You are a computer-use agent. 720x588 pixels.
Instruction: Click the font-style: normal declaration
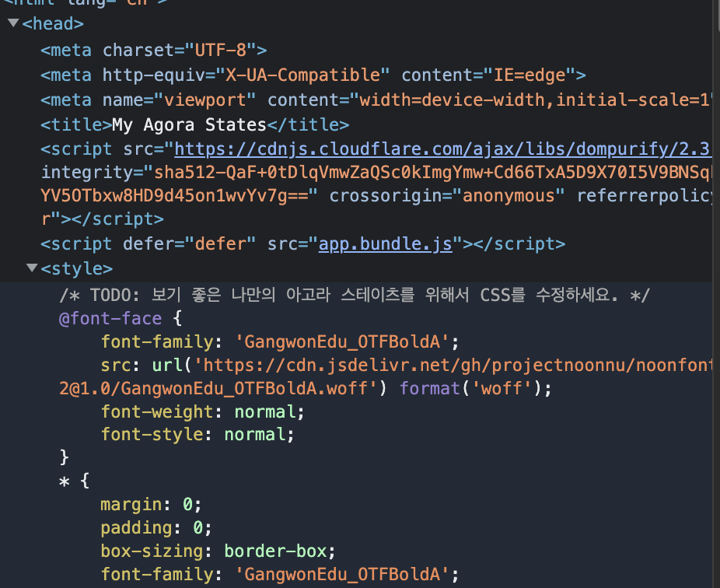pos(197,434)
